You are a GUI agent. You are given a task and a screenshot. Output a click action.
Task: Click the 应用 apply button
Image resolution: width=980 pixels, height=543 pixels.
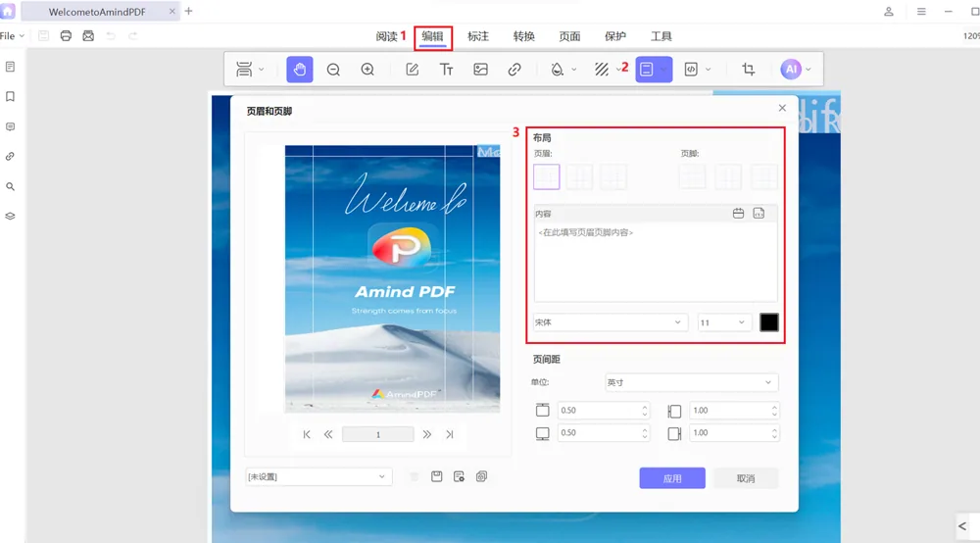[672, 478]
